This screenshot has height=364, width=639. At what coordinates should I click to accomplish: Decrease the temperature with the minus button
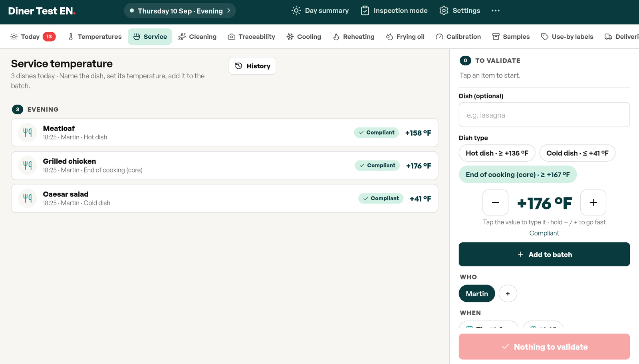coord(495,202)
